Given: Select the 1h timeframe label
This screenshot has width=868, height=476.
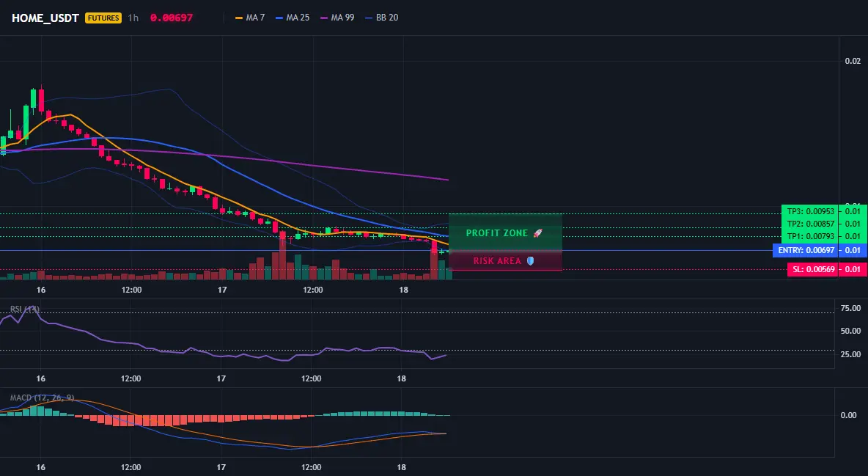Looking at the screenshot, I should click(x=133, y=18).
